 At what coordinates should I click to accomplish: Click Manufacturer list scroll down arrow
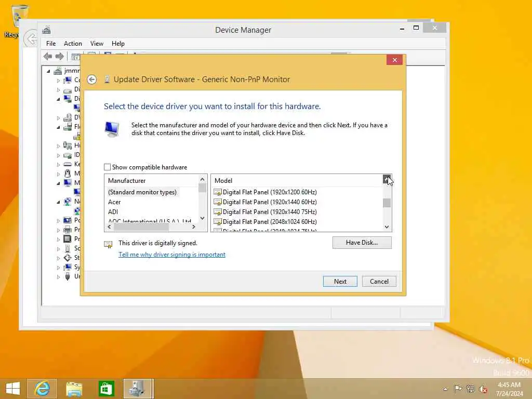pyautogui.click(x=203, y=218)
